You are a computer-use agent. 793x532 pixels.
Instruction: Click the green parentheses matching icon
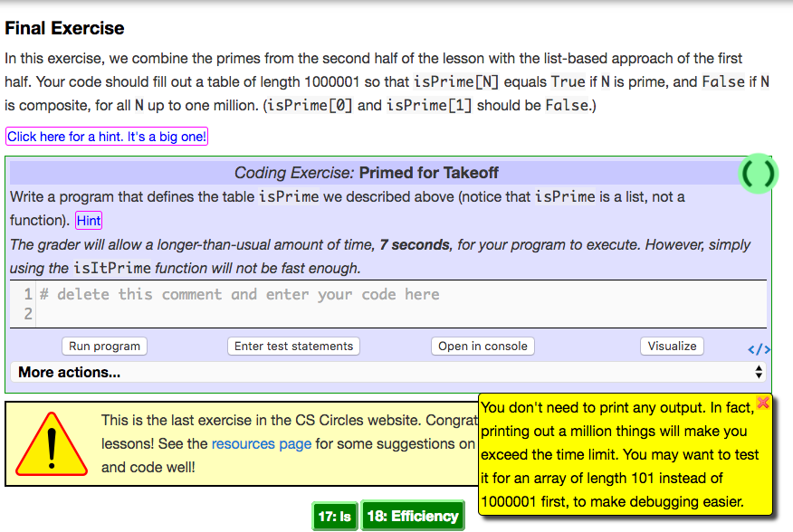pos(759,174)
